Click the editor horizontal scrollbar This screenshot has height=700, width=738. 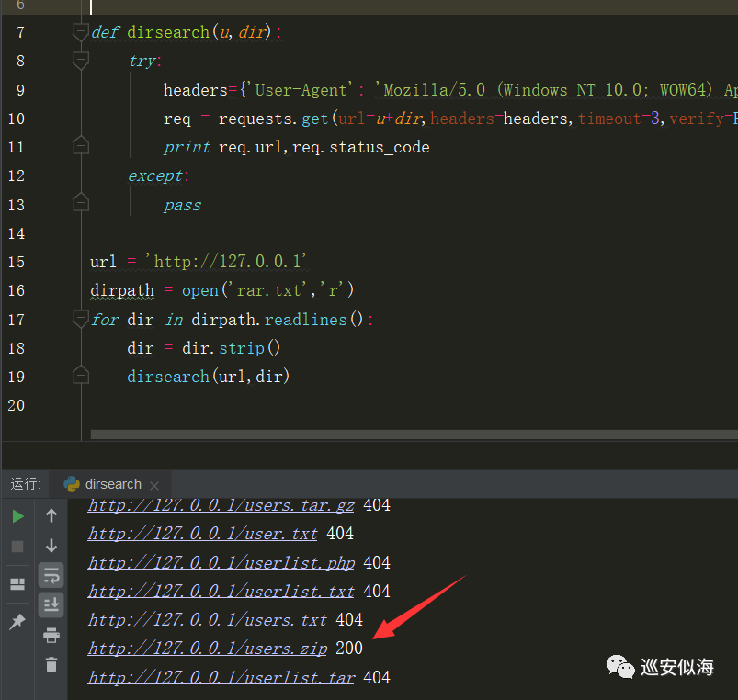tap(414, 435)
